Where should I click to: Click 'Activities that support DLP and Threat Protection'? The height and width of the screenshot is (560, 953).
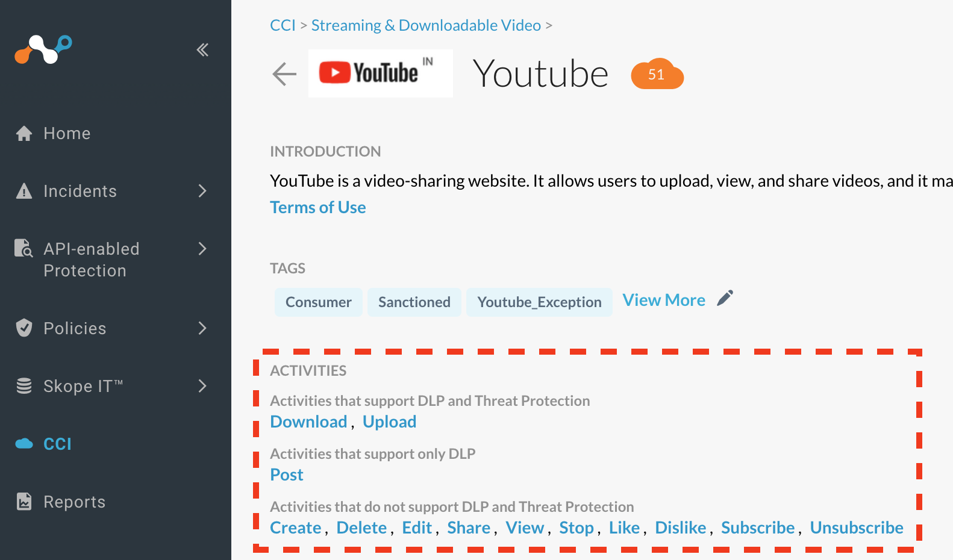(x=430, y=400)
